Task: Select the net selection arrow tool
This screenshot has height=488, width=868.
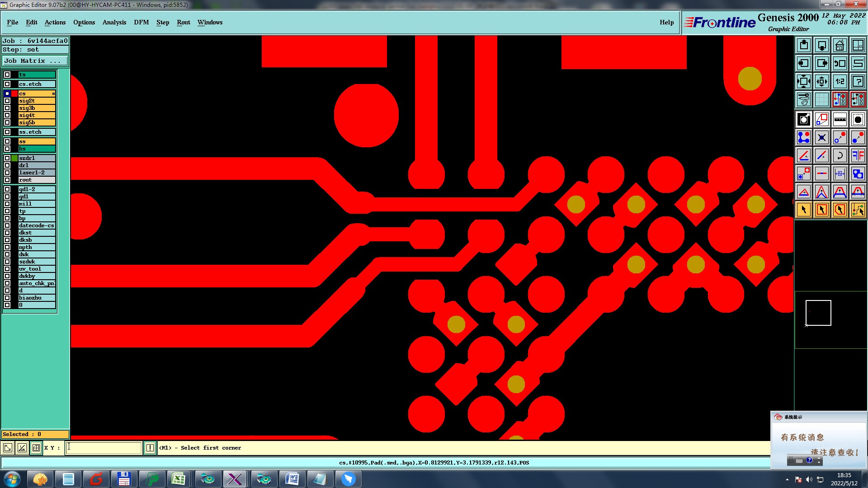Action: pyautogui.click(x=858, y=210)
